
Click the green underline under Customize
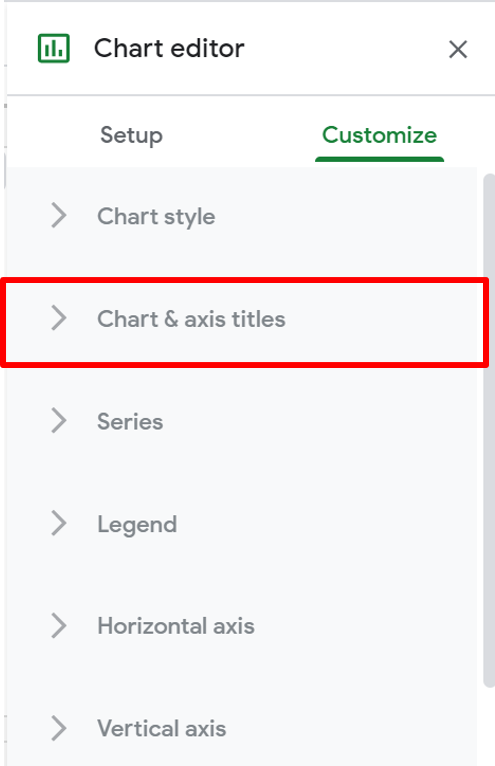click(x=379, y=159)
